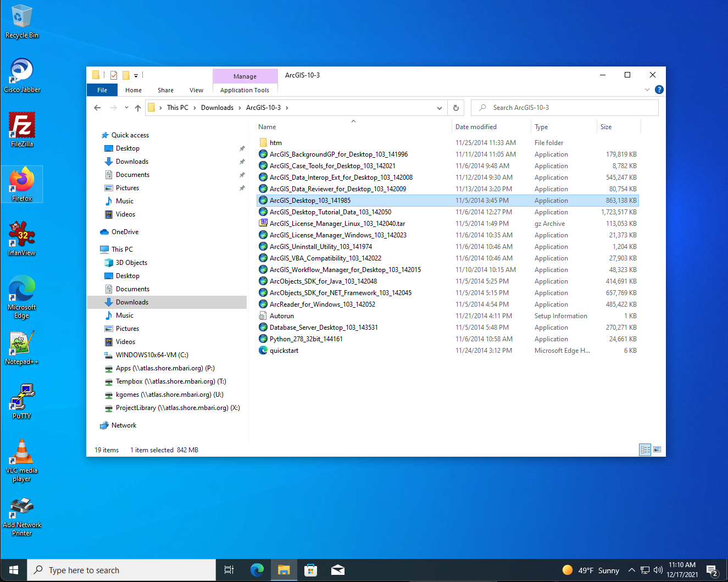The width and height of the screenshot is (728, 582).
Task: Click the taskbar clock and date
Action: tap(682, 570)
